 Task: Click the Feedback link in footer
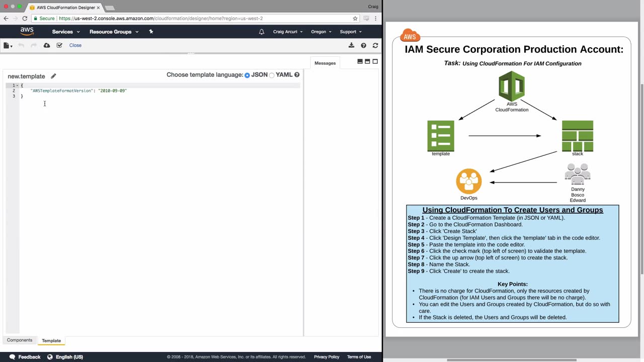pos(29,357)
